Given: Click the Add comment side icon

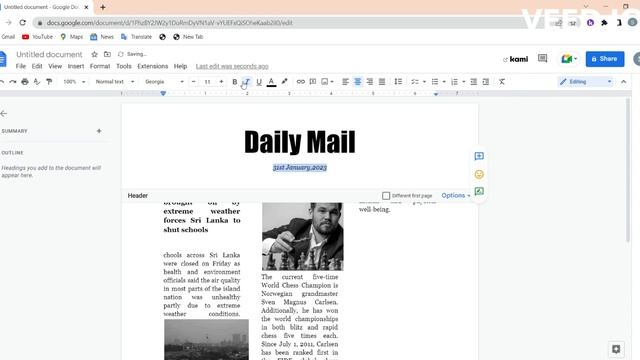Looking at the screenshot, I should (479, 156).
